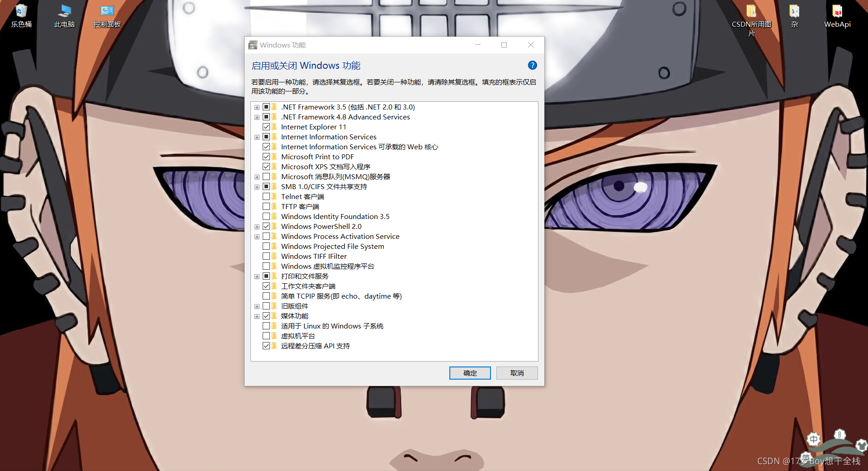Expand .NET Framework 4.8 Advanced Services node
The height and width of the screenshot is (471, 868).
click(257, 117)
